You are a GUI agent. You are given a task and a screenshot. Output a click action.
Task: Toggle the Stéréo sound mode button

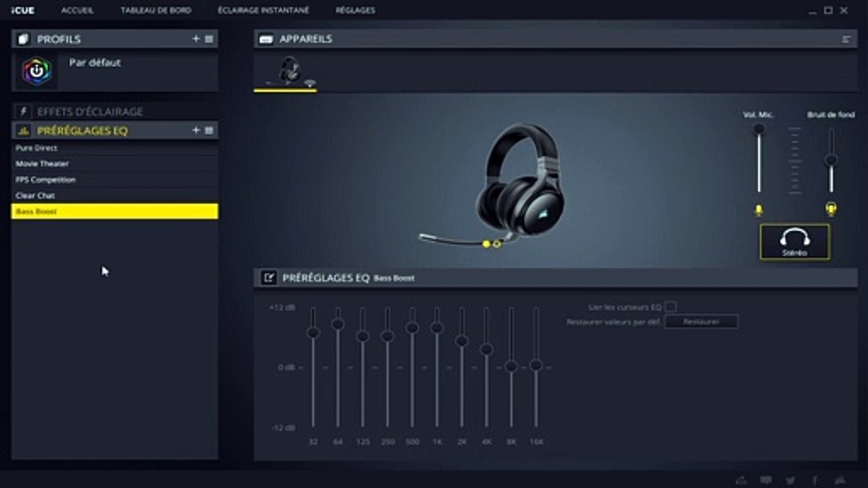point(795,242)
